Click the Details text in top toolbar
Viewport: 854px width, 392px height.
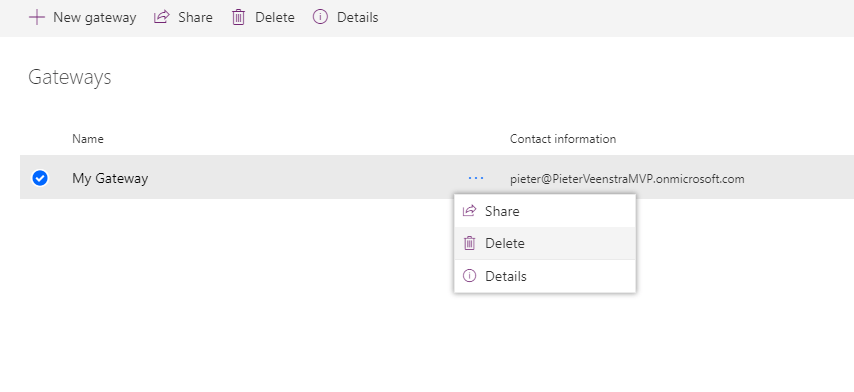tap(357, 17)
